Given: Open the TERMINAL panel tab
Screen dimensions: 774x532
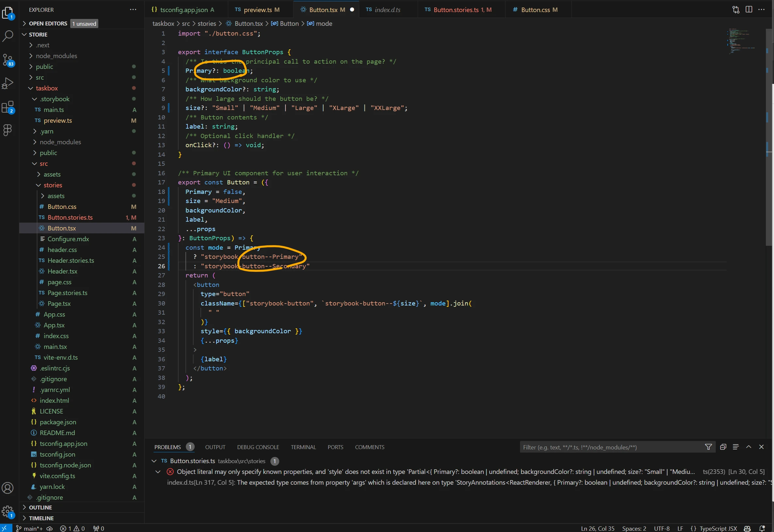Looking at the screenshot, I should [303, 447].
